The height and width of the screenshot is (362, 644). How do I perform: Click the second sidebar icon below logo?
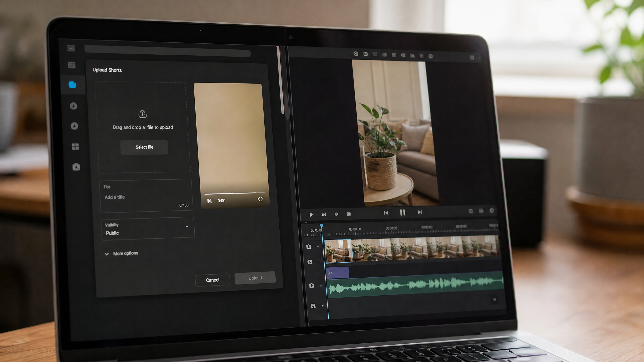[72, 65]
